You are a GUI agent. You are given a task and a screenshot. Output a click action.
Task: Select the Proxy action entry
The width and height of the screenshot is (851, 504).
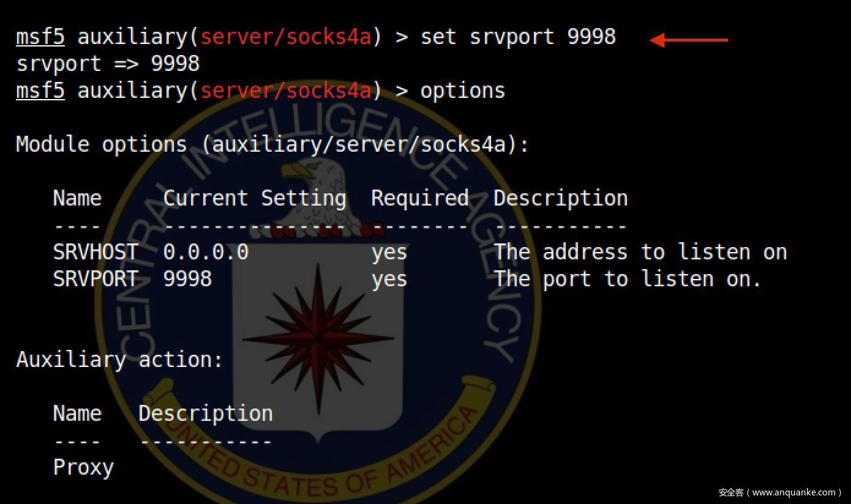pos(83,467)
